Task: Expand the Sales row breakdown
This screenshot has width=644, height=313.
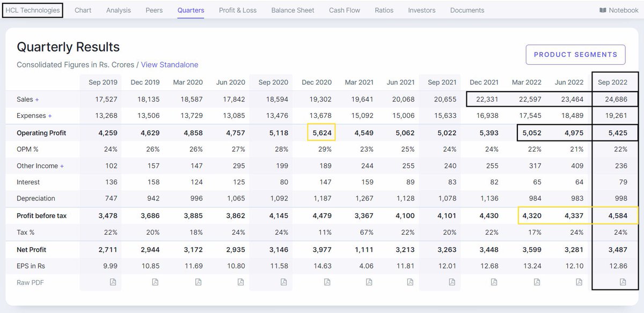Action: [x=37, y=100]
